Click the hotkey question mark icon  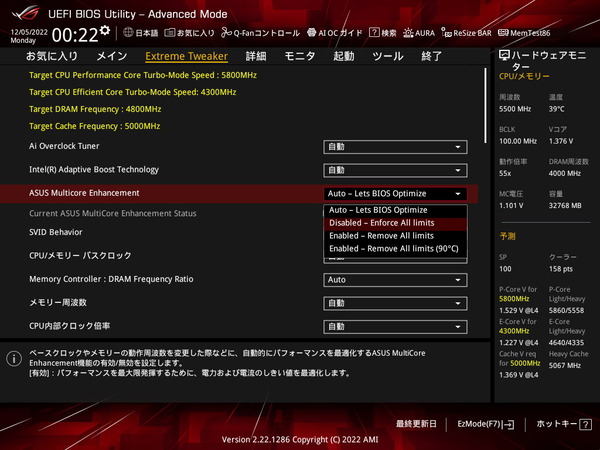(585, 424)
